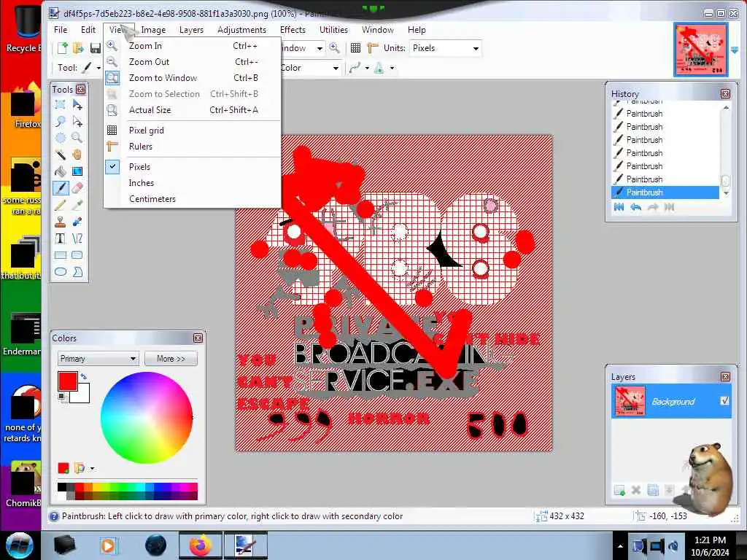
Task: Select the Lasso Select tool
Action: 61,122
